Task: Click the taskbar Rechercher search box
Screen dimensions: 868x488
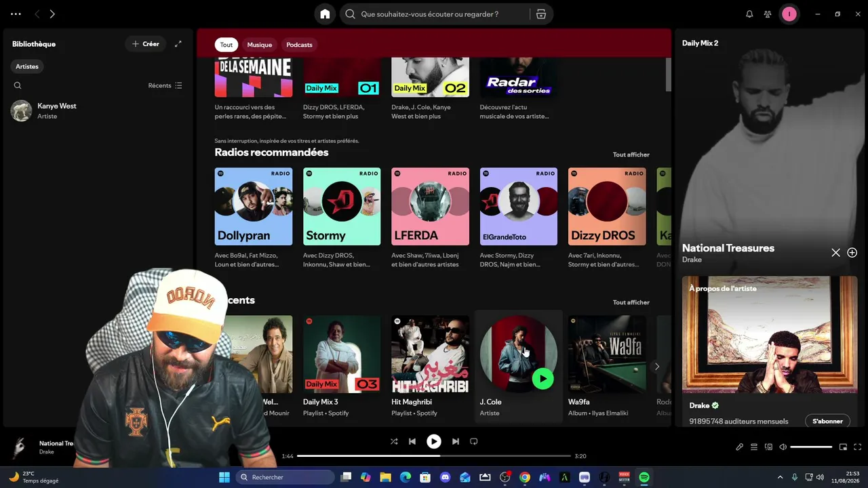Action: point(285,477)
